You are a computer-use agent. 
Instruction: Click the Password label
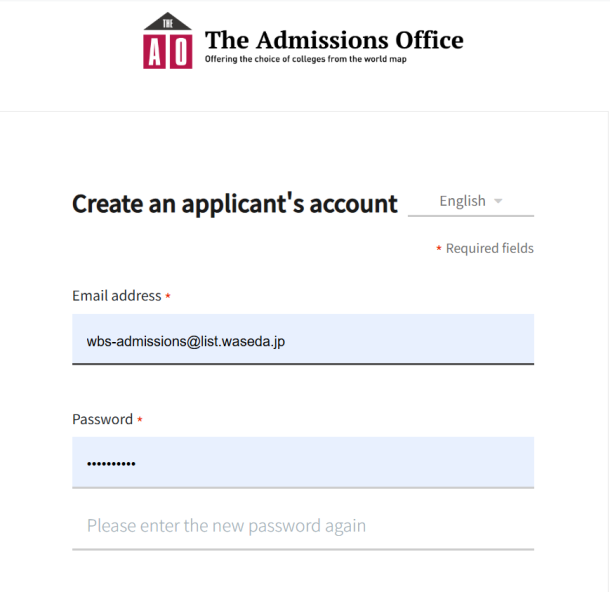coord(103,419)
